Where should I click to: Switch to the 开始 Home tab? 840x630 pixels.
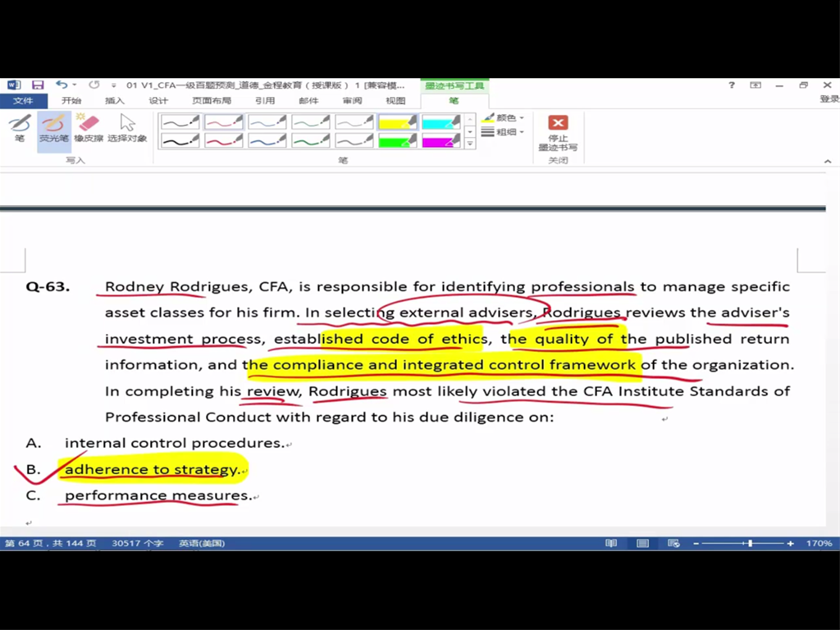point(71,101)
